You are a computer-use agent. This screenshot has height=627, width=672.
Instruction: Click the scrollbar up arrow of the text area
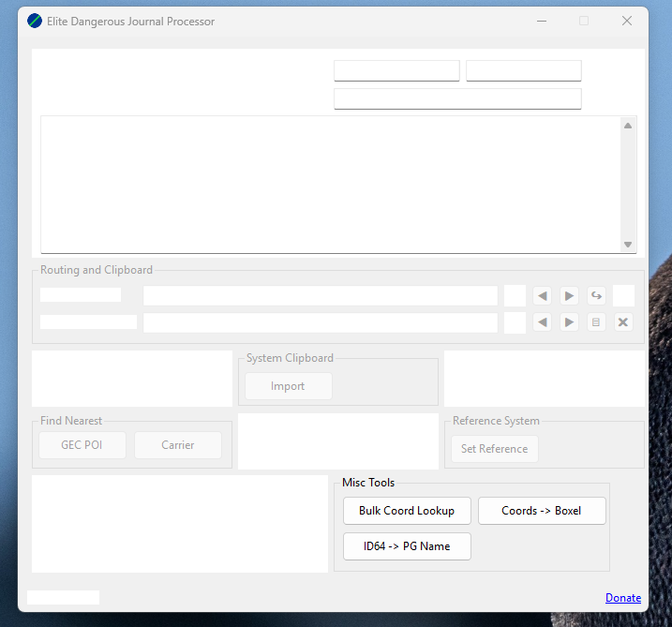(x=628, y=126)
